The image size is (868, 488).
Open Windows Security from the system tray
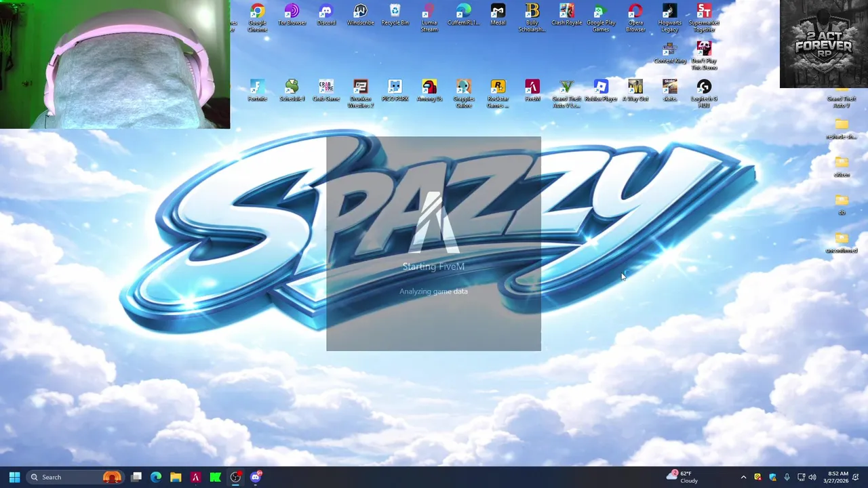point(772,477)
